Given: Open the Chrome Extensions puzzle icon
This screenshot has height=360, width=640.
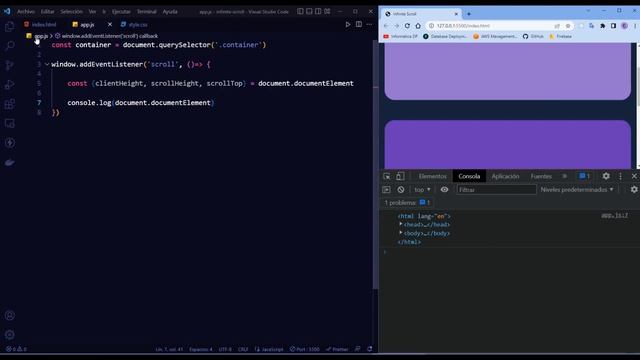Looking at the screenshot, I should click(602, 26).
